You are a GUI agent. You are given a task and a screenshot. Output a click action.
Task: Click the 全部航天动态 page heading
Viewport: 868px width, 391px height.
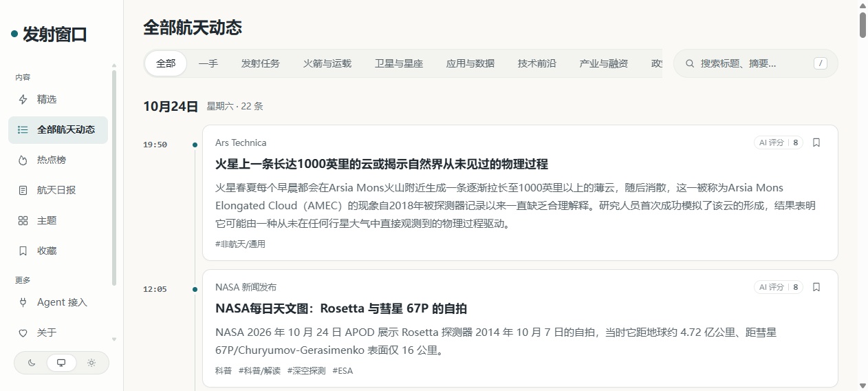point(193,28)
